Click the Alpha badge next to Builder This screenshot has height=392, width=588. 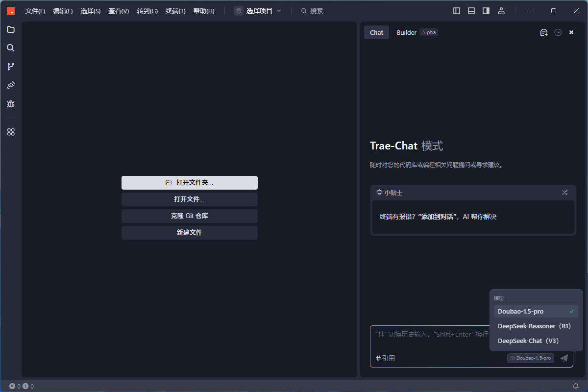(x=429, y=32)
